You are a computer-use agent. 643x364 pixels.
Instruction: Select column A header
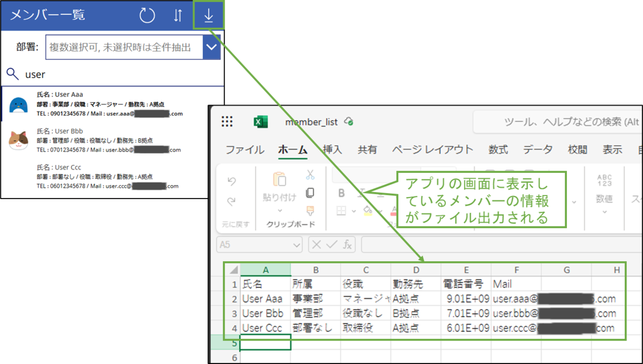pos(265,270)
